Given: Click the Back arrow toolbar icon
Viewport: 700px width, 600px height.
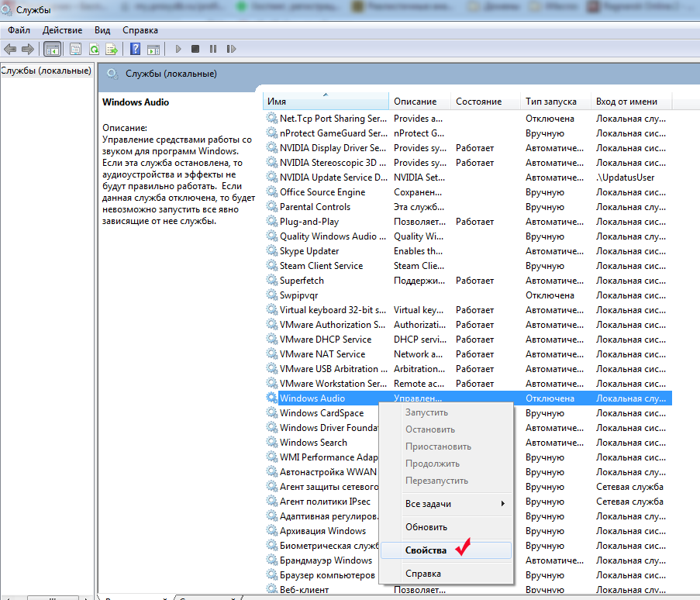Looking at the screenshot, I should (x=10, y=49).
